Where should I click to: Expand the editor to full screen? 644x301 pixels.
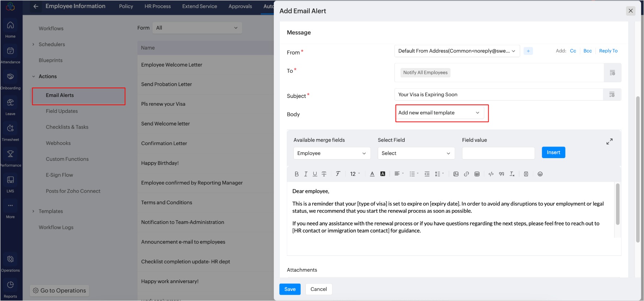point(609,141)
